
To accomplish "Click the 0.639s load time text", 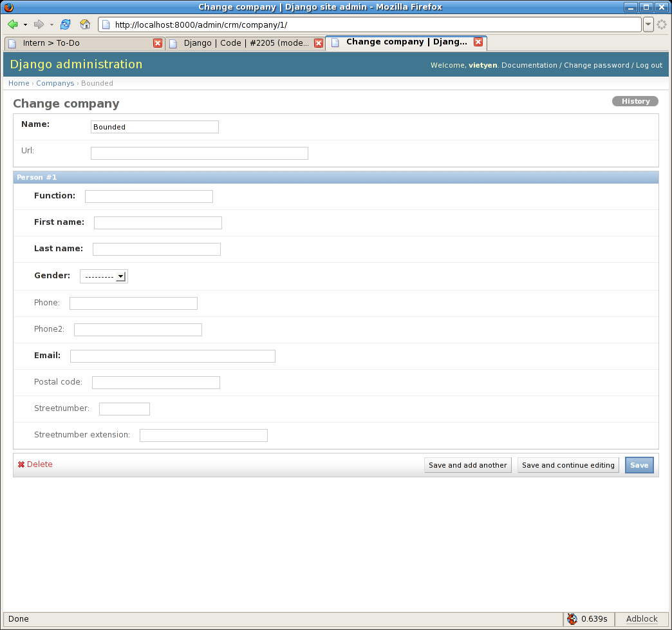I will coord(594,619).
